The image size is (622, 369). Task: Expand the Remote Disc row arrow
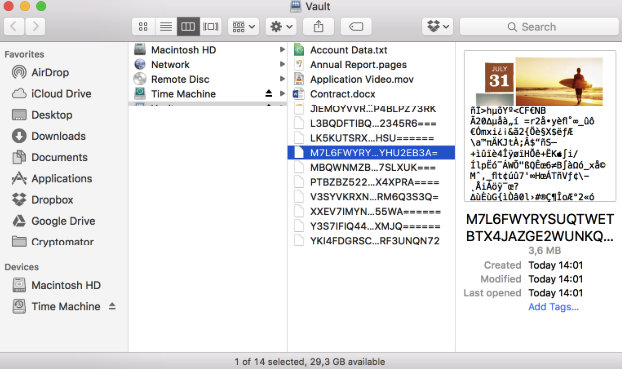pos(282,79)
